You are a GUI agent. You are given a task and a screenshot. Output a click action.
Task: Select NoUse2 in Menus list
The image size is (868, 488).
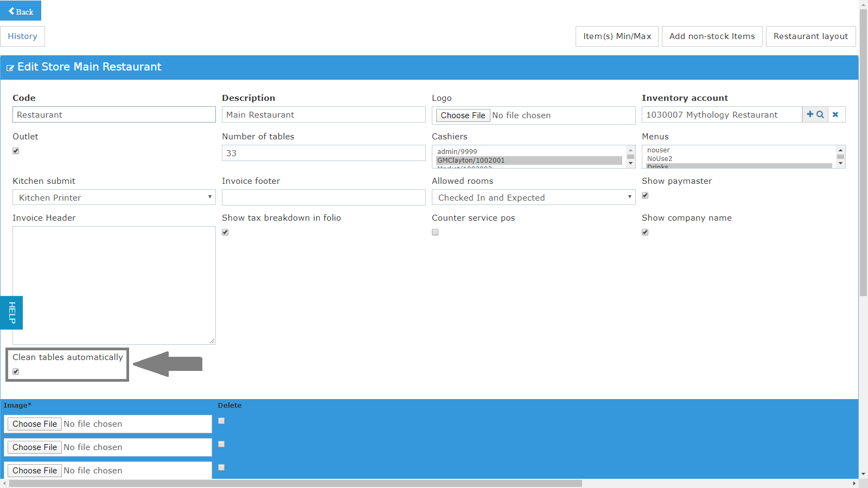click(x=739, y=159)
